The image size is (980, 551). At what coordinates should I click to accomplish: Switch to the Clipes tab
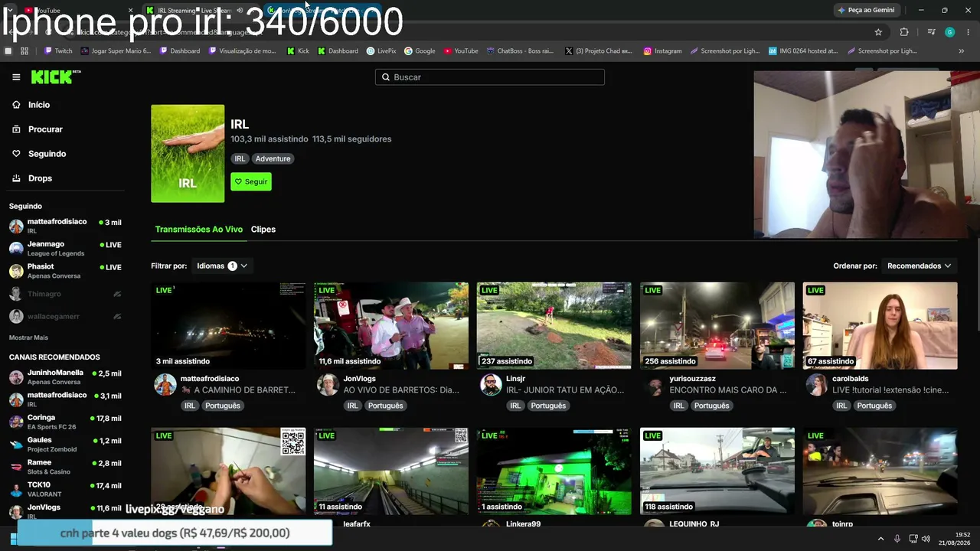pos(263,230)
